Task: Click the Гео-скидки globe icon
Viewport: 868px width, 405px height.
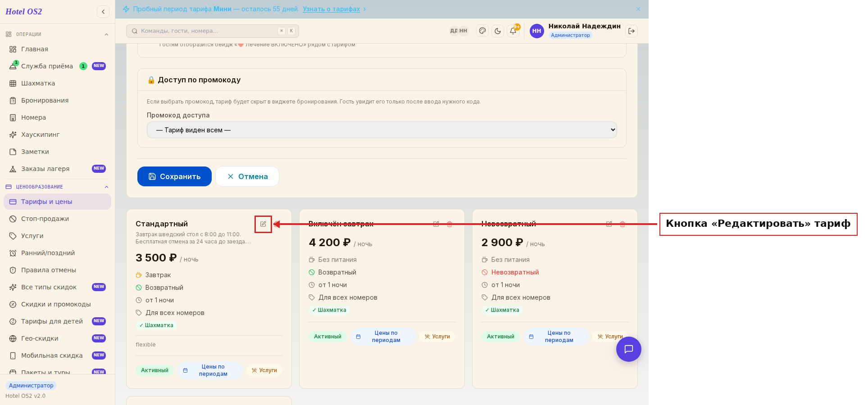Action: (13, 338)
